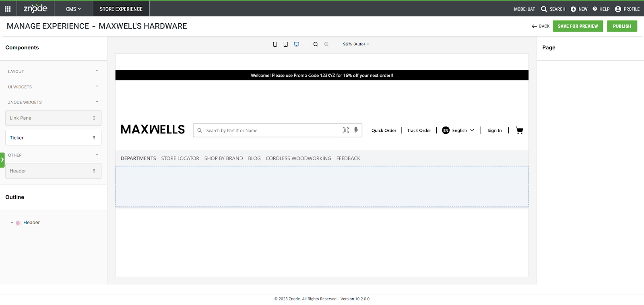
Task: Open the Cordless Woodworking menu item
Action: tap(298, 158)
